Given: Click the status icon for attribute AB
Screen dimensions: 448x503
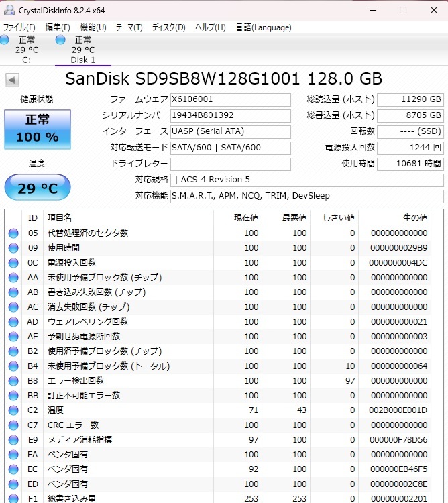Looking at the screenshot, I should 13,292.
